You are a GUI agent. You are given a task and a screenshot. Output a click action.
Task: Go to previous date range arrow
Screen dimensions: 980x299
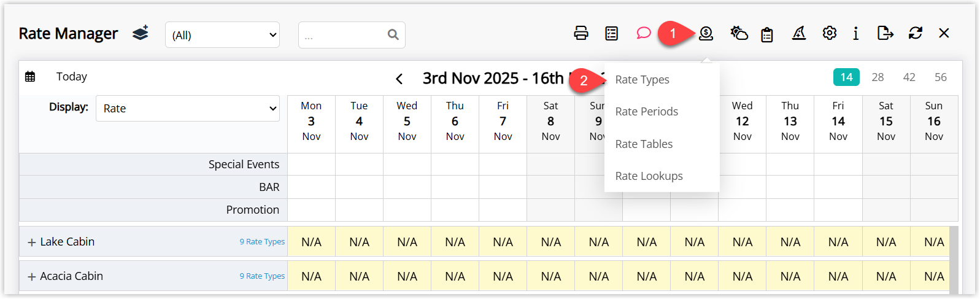399,79
